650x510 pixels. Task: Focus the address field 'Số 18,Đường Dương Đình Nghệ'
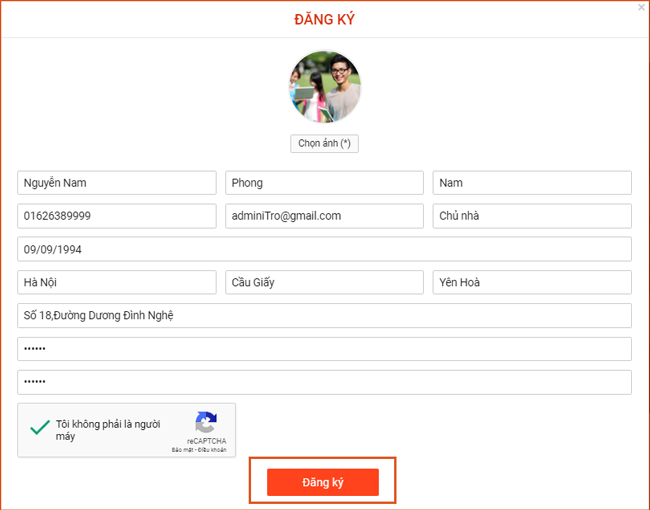324,315
